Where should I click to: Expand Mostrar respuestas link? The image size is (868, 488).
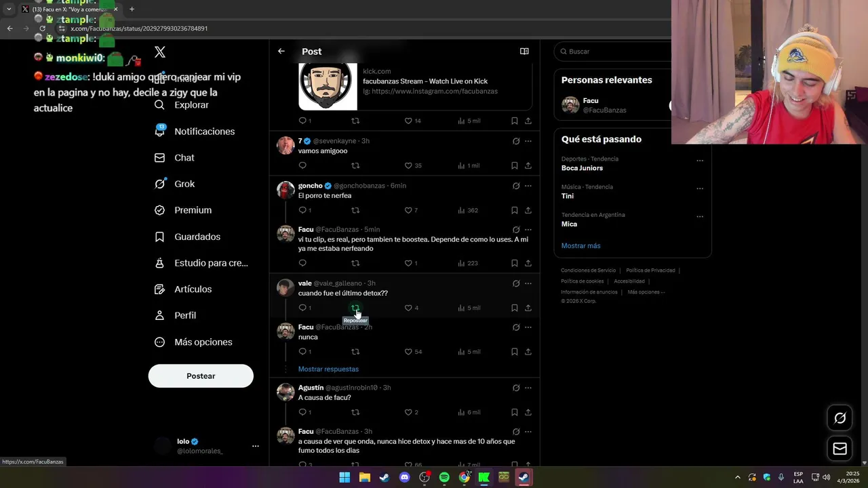[x=328, y=369]
